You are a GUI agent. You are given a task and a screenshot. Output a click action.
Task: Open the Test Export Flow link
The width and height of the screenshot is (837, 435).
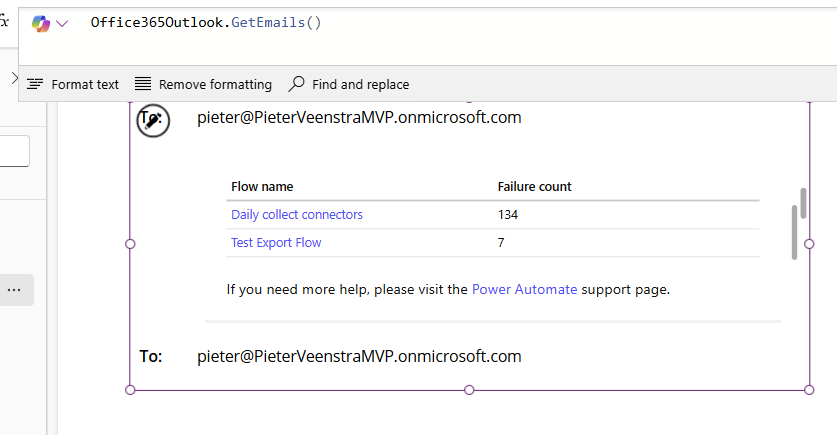(x=276, y=242)
